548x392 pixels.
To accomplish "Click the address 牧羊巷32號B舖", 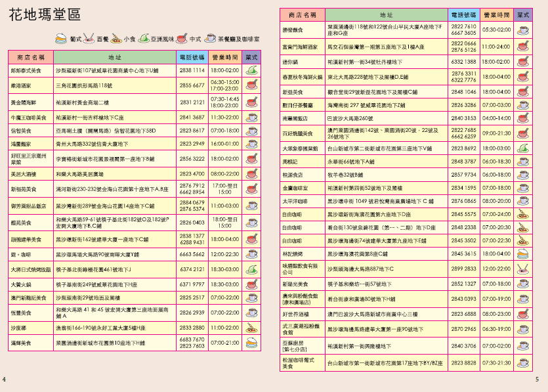I will [345, 175].
